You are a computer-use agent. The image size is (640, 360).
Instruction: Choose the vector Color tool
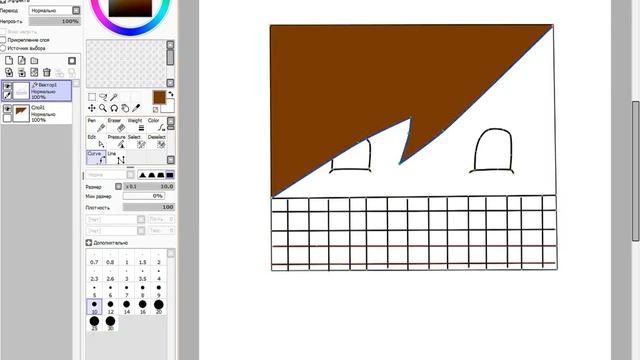(156, 125)
